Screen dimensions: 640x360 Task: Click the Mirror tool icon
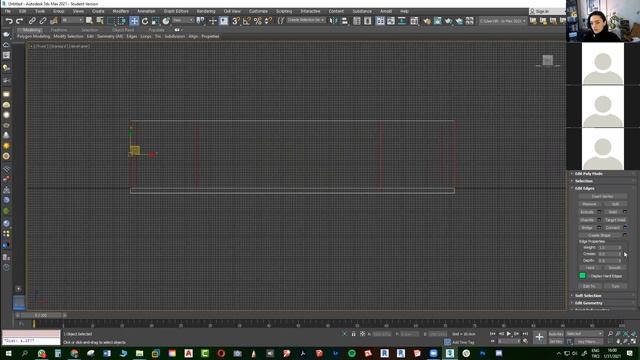coord(334,21)
